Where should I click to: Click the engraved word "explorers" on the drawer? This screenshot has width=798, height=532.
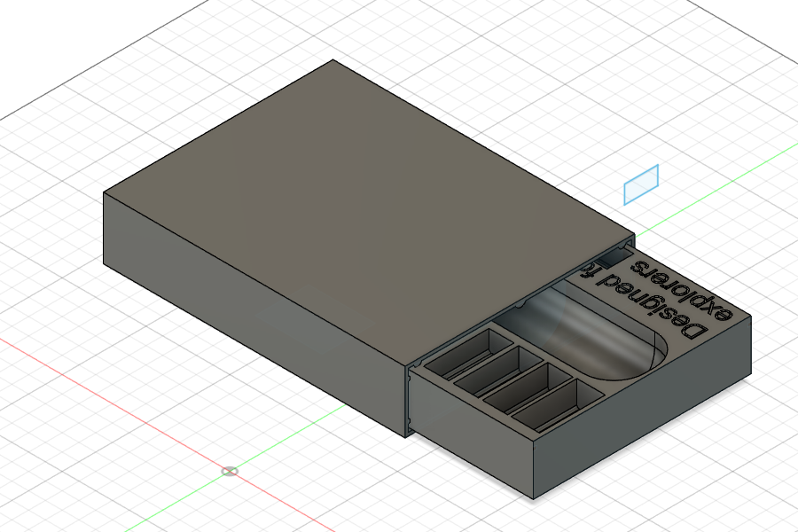(683, 290)
